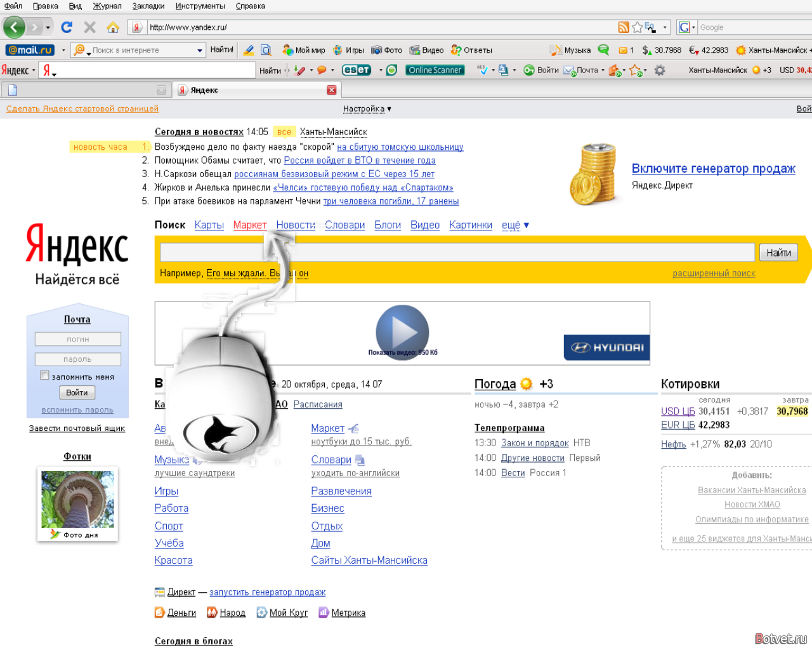Focus the main Yandex search box
Image resolution: width=812 pixels, height=650 pixels.
click(457, 253)
